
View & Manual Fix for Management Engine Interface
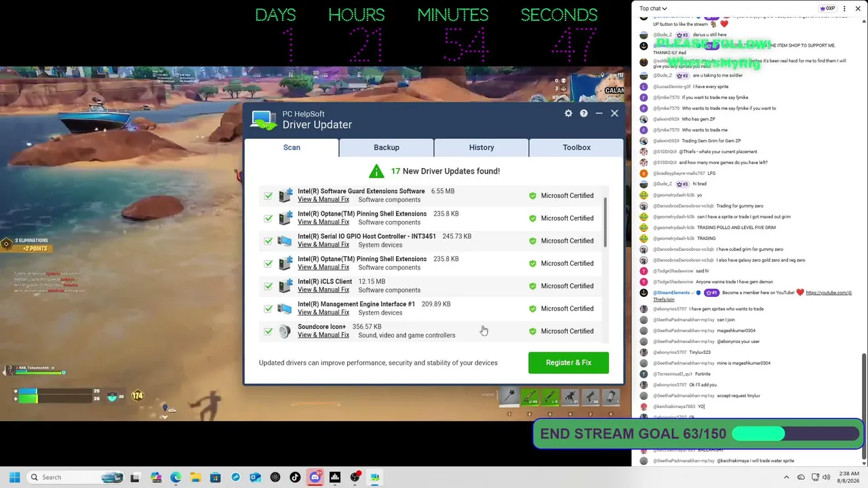pyautogui.click(x=323, y=312)
